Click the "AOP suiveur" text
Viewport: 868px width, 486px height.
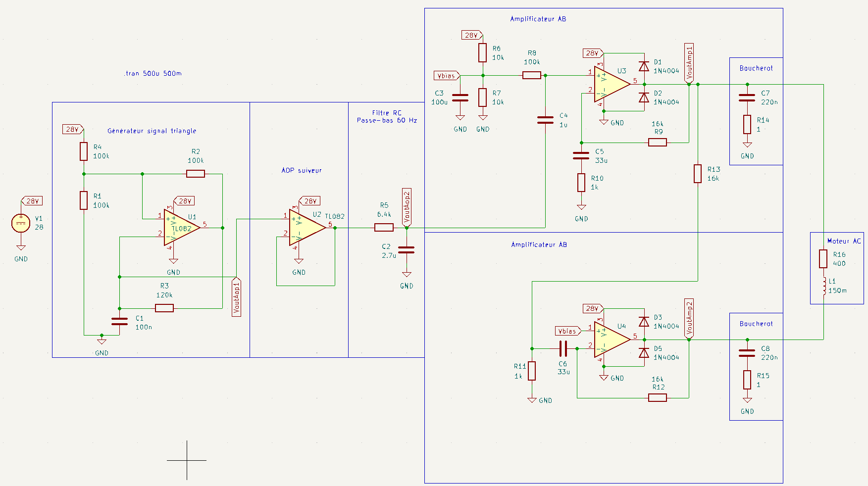point(302,170)
